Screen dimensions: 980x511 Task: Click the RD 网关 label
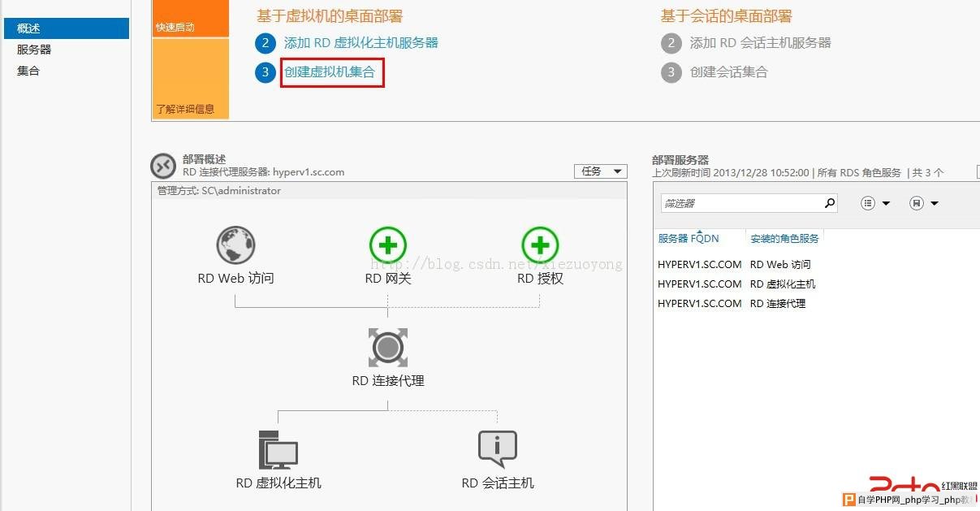(x=388, y=279)
